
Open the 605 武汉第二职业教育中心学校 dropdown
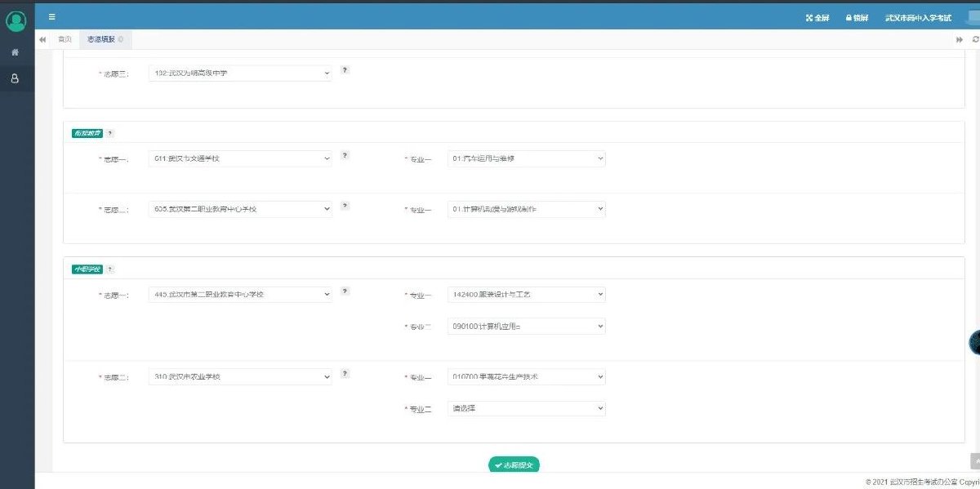pos(240,209)
